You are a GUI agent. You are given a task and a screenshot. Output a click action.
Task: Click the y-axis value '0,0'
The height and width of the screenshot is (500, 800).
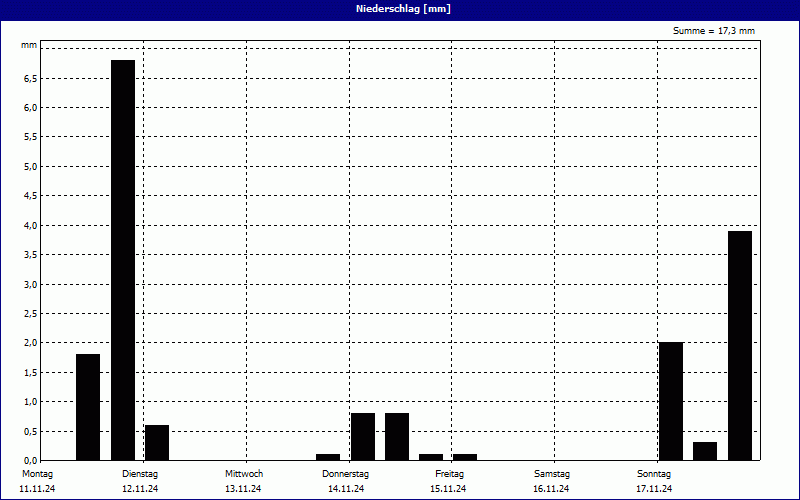31,461
